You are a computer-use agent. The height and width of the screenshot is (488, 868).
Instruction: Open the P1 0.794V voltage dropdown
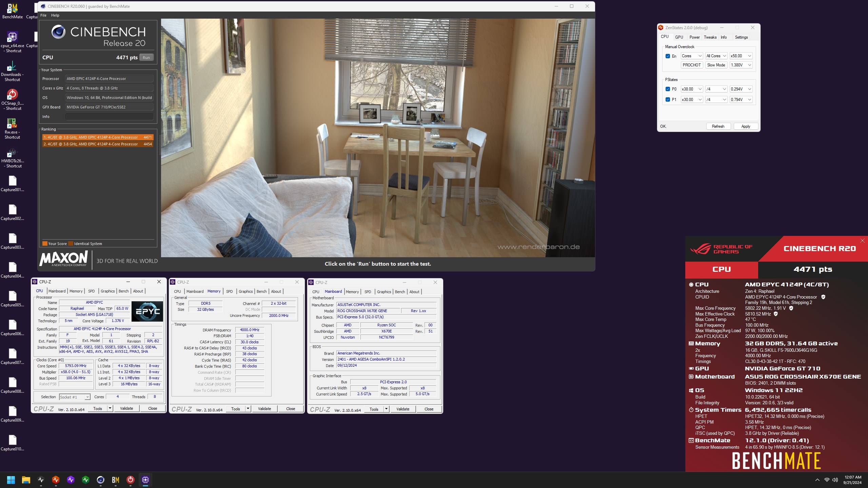point(741,100)
